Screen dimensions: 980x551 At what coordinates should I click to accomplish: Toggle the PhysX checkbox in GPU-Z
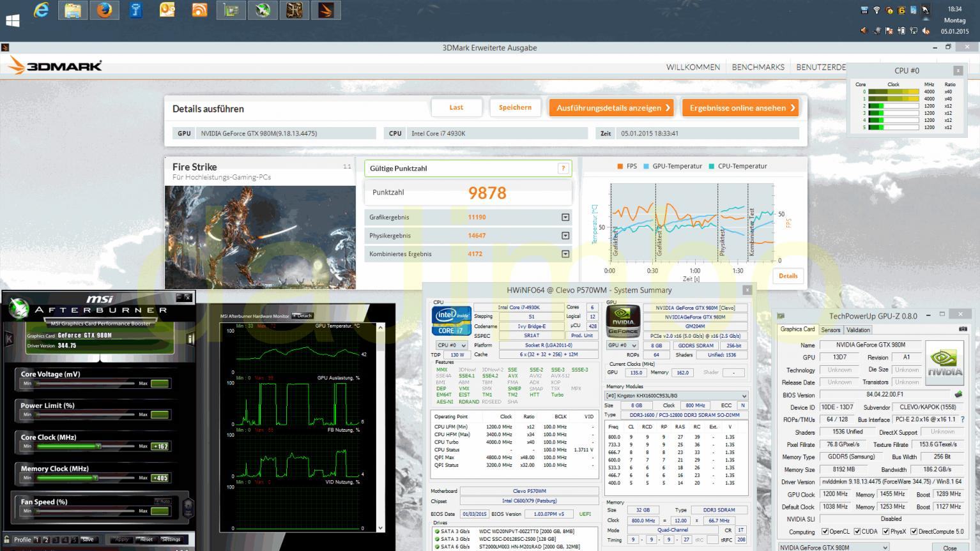coord(885,531)
